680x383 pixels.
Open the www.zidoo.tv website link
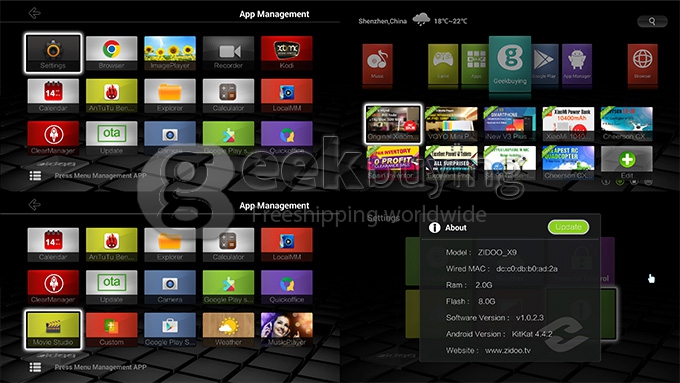click(x=507, y=350)
